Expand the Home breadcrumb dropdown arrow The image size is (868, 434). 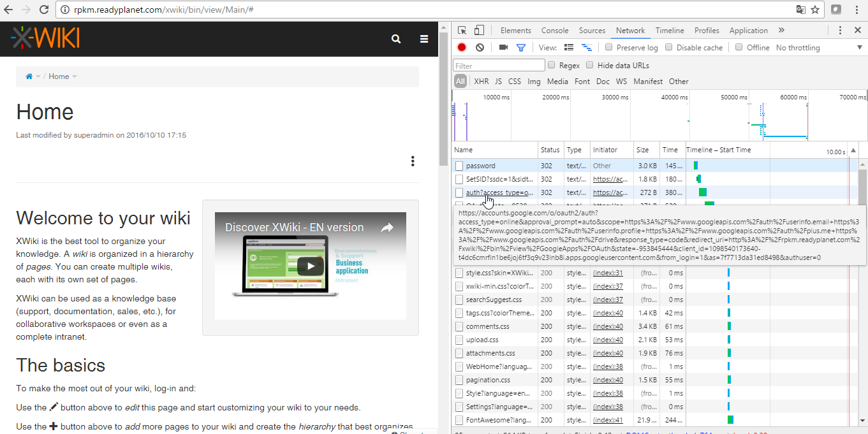75,76
